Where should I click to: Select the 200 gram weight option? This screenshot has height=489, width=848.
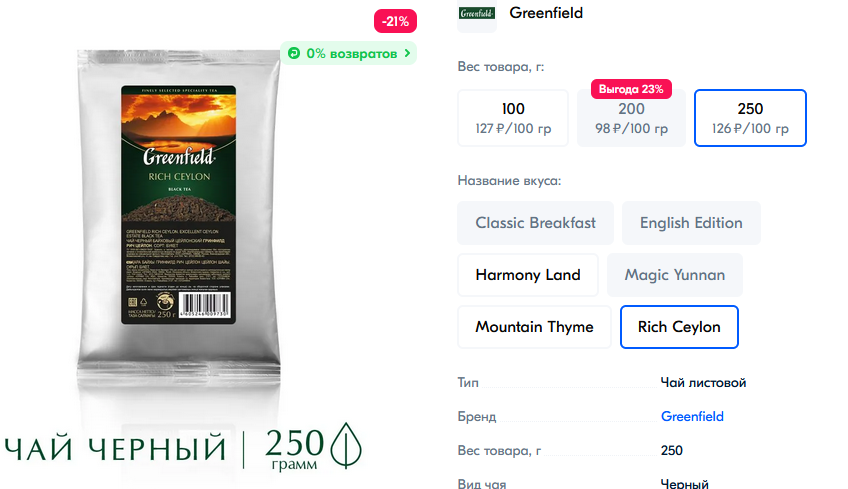(x=631, y=118)
